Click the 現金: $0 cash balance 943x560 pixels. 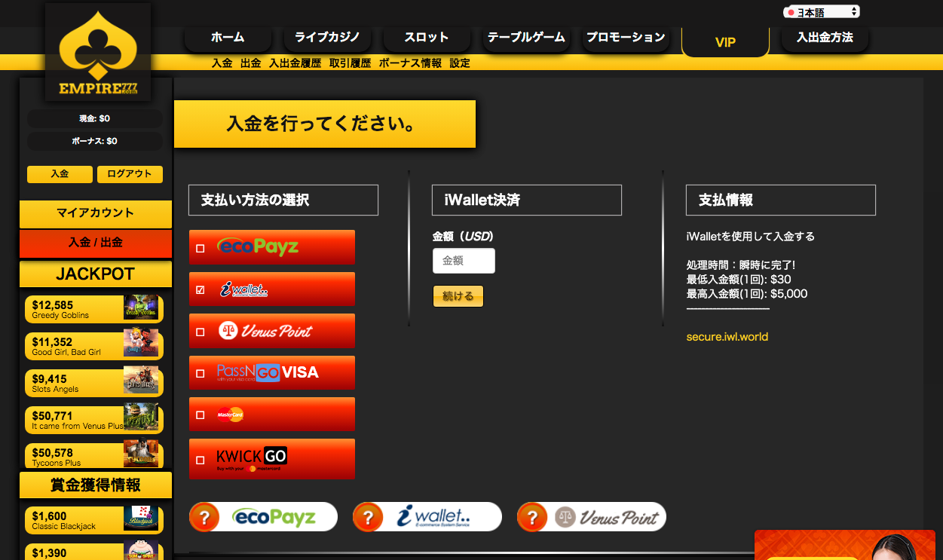(95, 118)
